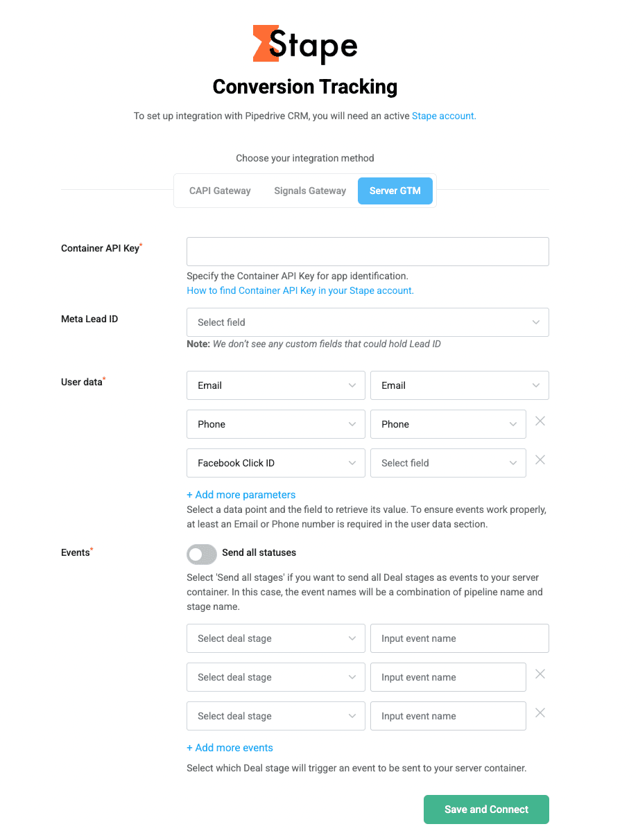Open the Meta Lead ID dropdown

(368, 322)
